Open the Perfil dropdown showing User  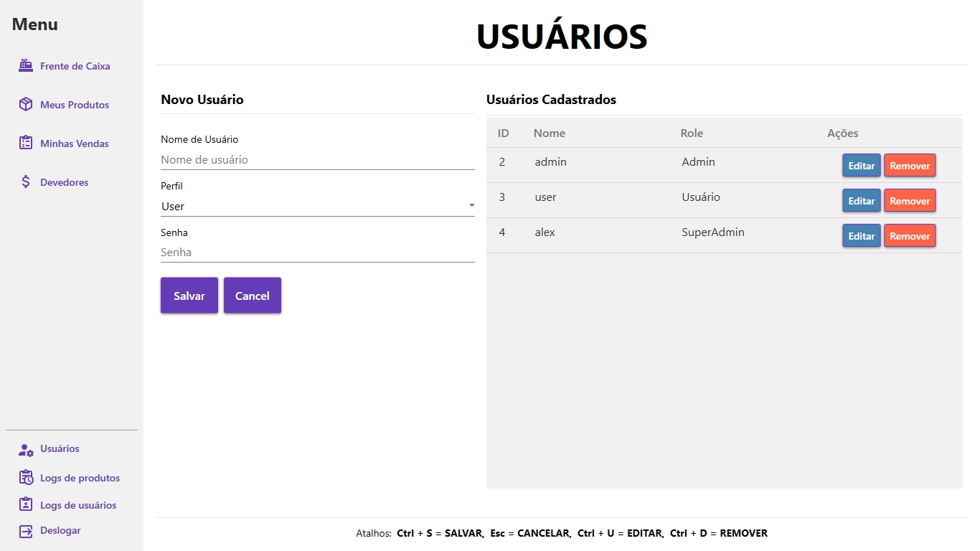[312, 206]
